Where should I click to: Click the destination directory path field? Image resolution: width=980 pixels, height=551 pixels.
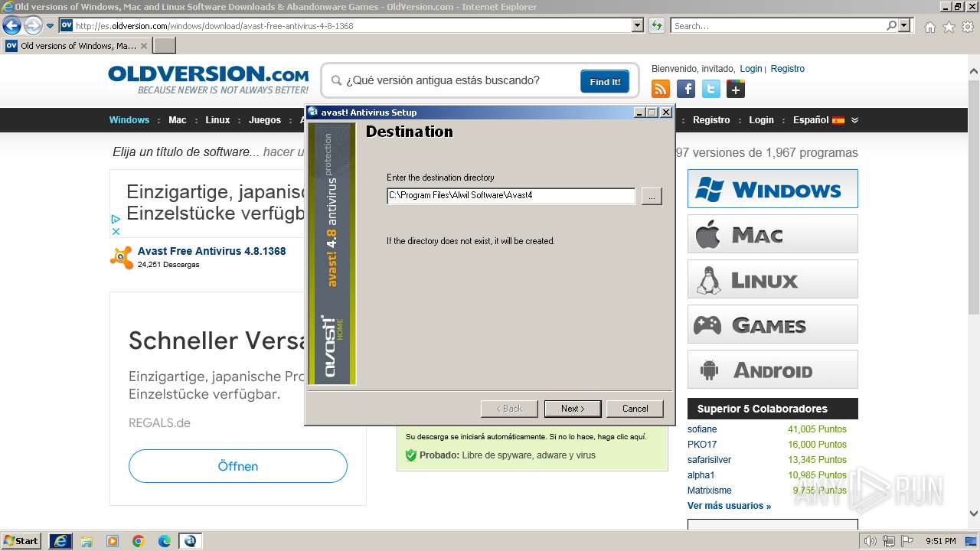pyautogui.click(x=511, y=196)
